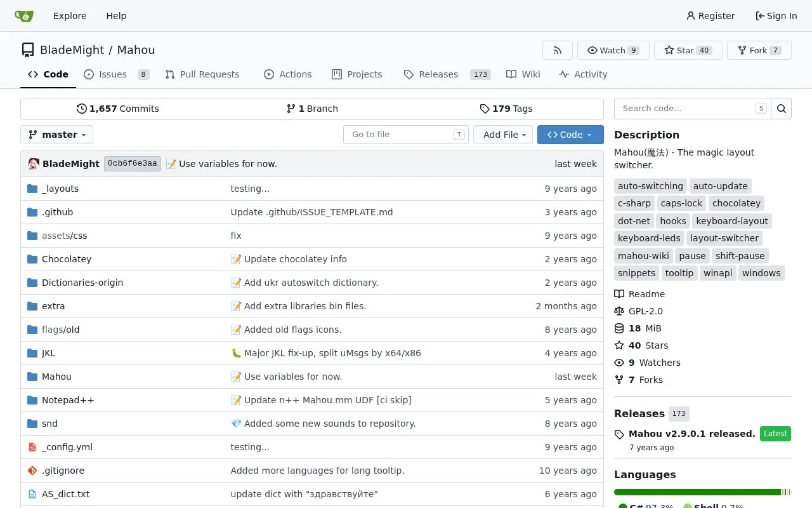Screen dimensions: 812x508
Task: Click the code search magnifier button
Action: (x=782, y=109)
